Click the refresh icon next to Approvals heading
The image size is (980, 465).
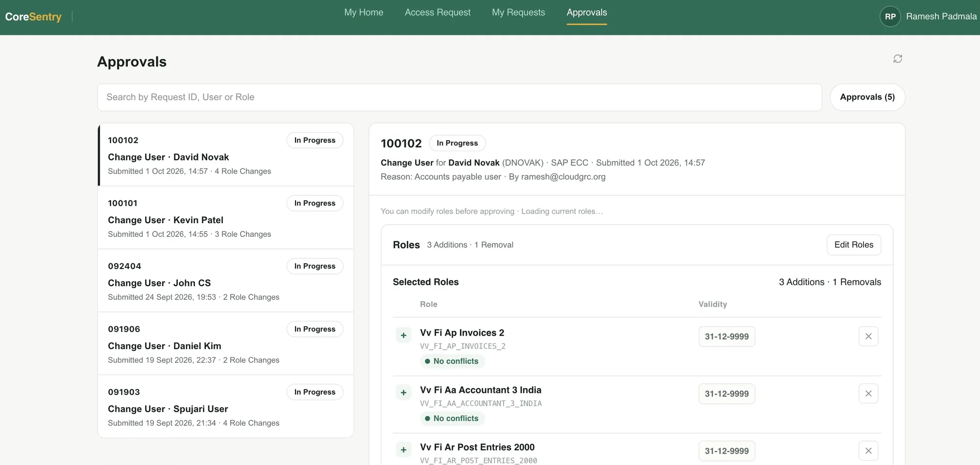(x=897, y=59)
